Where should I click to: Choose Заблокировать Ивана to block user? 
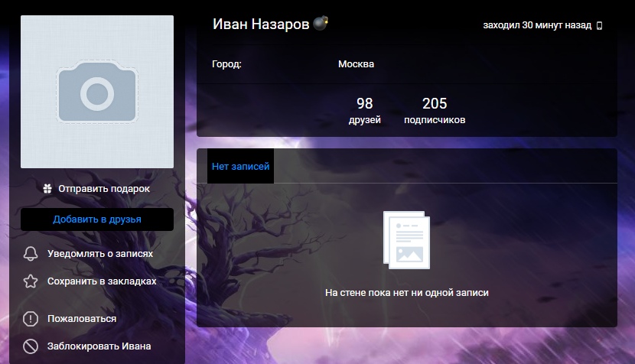tap(99, 346)
